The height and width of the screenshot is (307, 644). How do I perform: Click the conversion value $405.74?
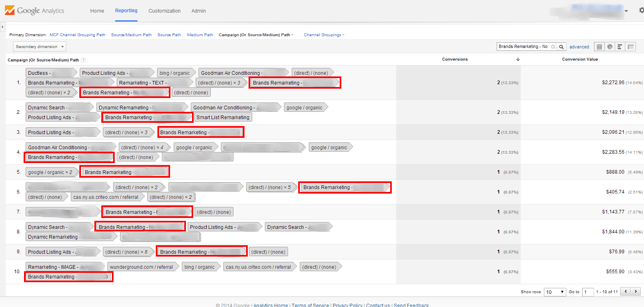click(x=615, y=192)
